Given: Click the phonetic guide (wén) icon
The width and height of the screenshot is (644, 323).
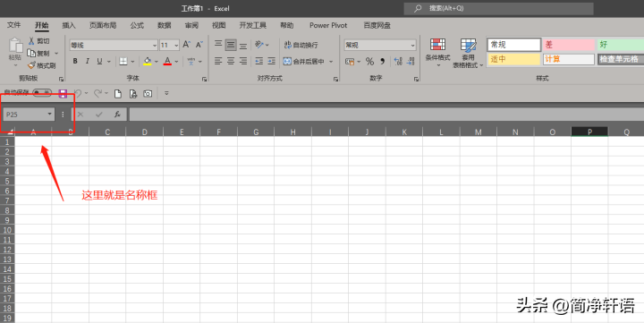Looking at the screenshot, I should [191, 61].
